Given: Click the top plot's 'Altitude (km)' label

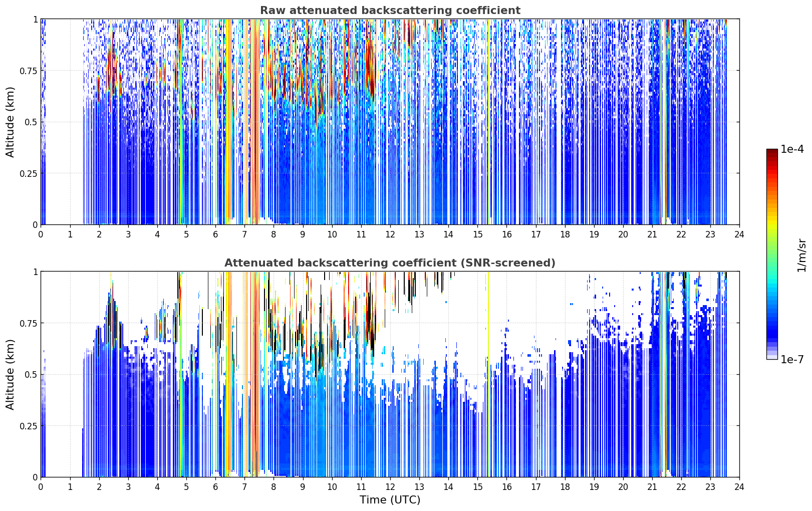Looking at the screenshot, I should pyautogui.click(x=11, y=122).
